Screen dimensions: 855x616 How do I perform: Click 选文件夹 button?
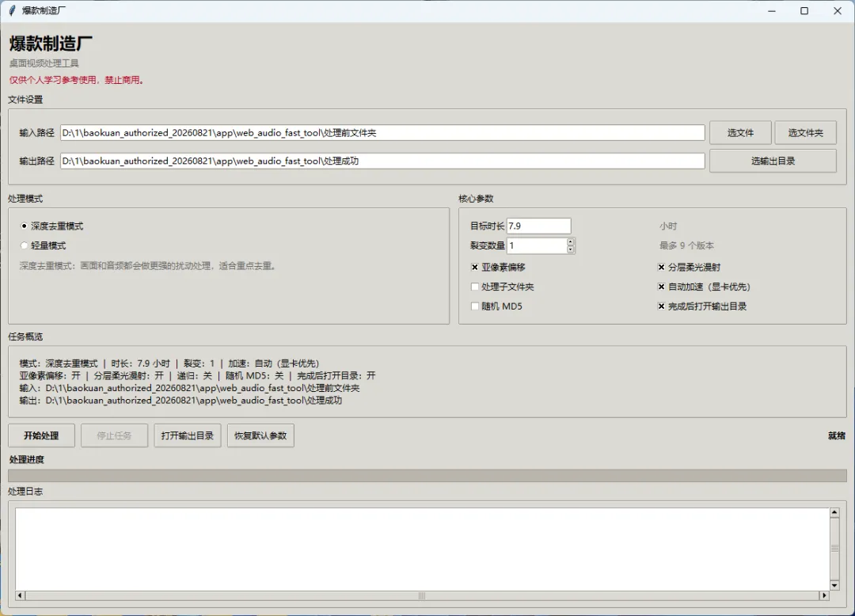805,132
